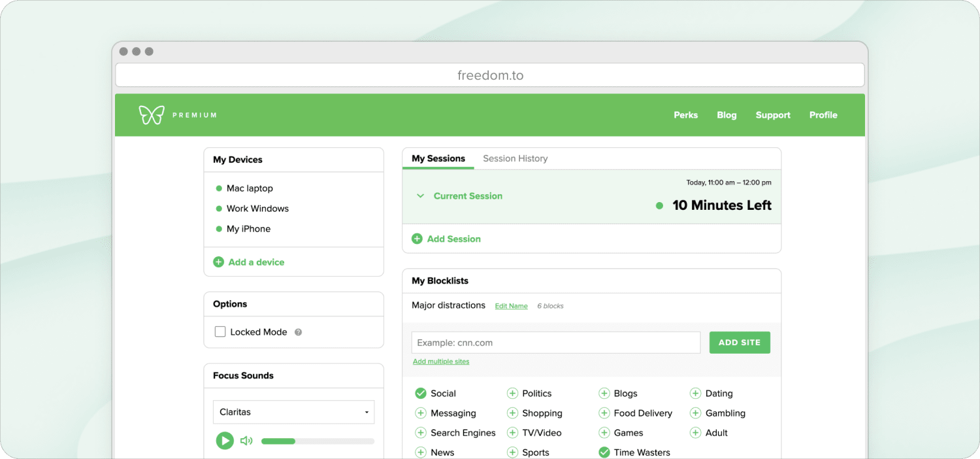Click the green status dot for Work Windows
The width and height of the screenshot is (980, 459).
click(219, 209)
